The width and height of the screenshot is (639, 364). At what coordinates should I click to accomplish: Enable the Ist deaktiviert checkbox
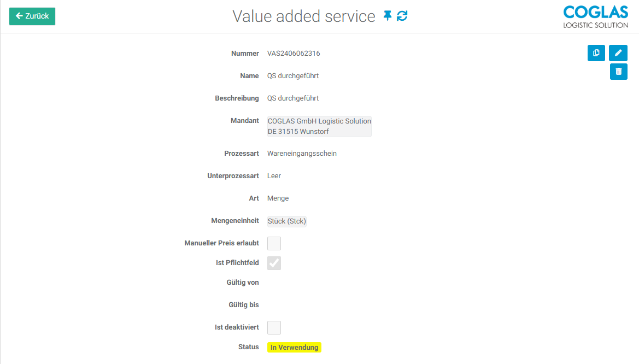pos(274,327)
